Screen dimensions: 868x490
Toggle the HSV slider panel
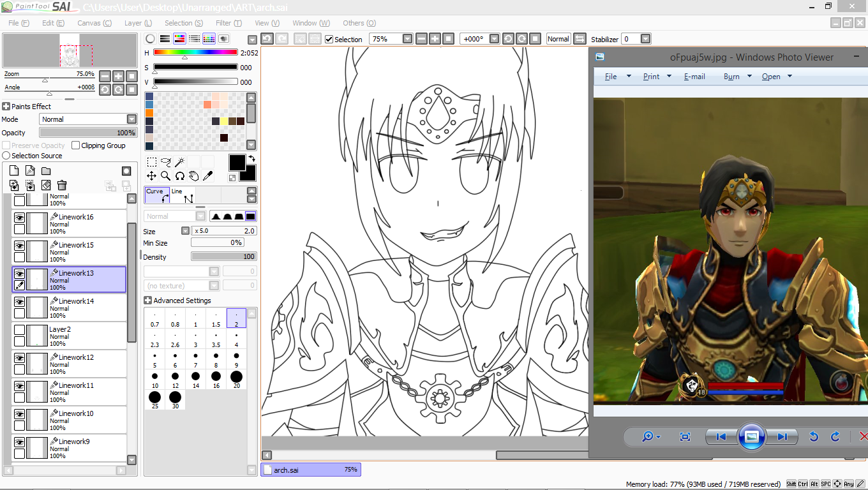[x=179, y=39]
